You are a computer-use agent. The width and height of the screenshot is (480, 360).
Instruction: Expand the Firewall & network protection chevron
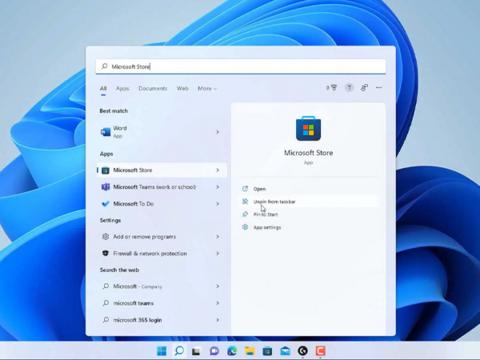point(218,253)
